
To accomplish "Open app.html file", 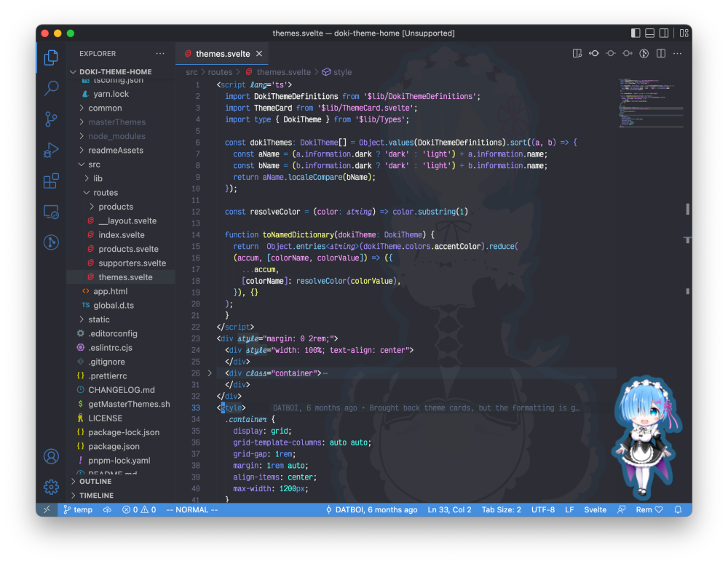I will coord(121,291).
